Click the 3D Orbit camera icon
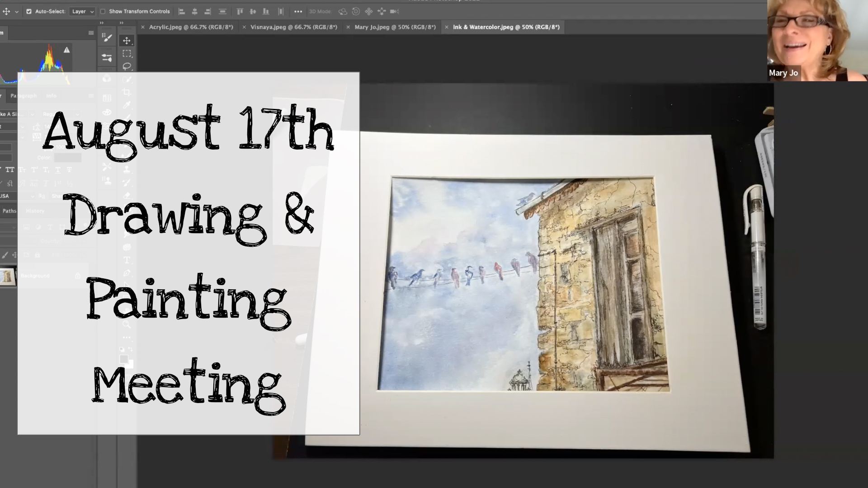The width and height of the screenshot is (868, 488). pos(343,11)
